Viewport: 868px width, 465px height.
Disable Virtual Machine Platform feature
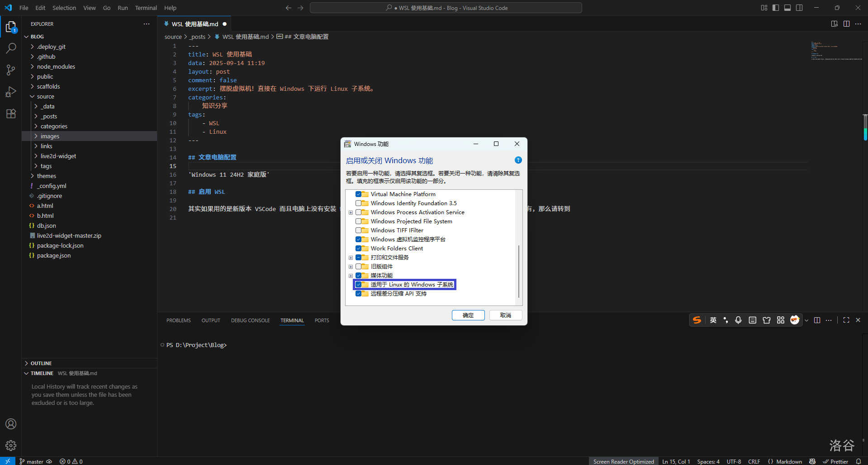point(359,194)
